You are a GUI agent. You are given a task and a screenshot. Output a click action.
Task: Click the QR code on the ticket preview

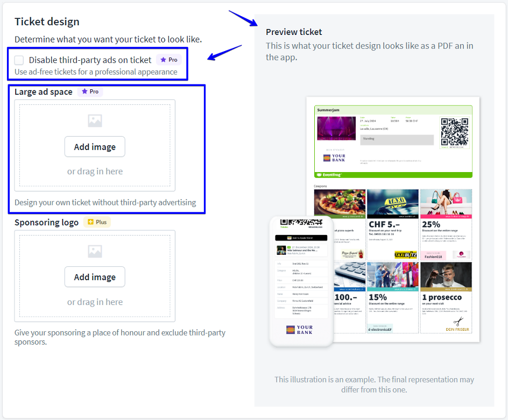(454, 132)
